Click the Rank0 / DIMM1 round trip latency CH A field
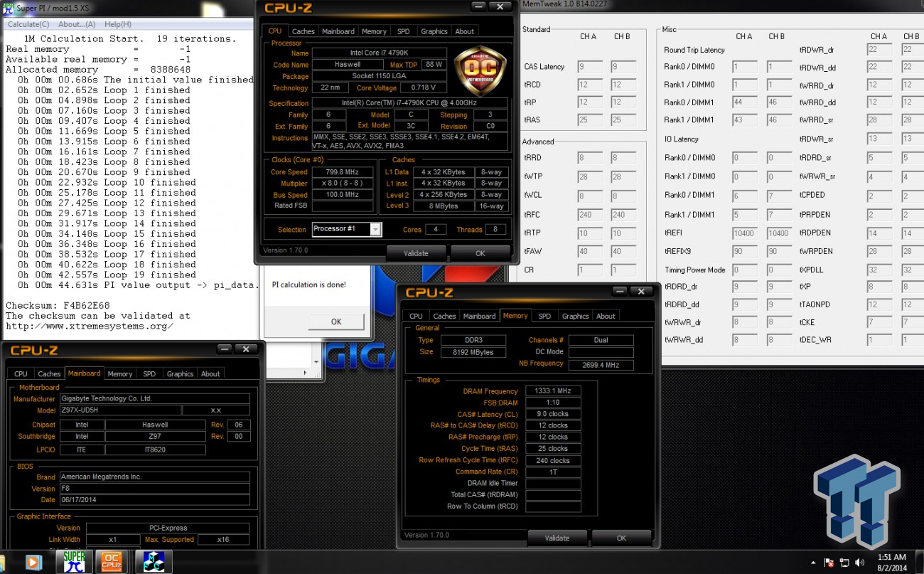Screen dimensions: 924x574 click(744, 102)
